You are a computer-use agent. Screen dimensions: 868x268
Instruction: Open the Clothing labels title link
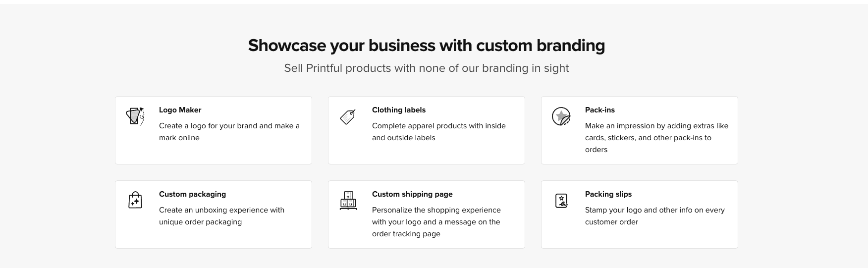click(x=399, y=110)
